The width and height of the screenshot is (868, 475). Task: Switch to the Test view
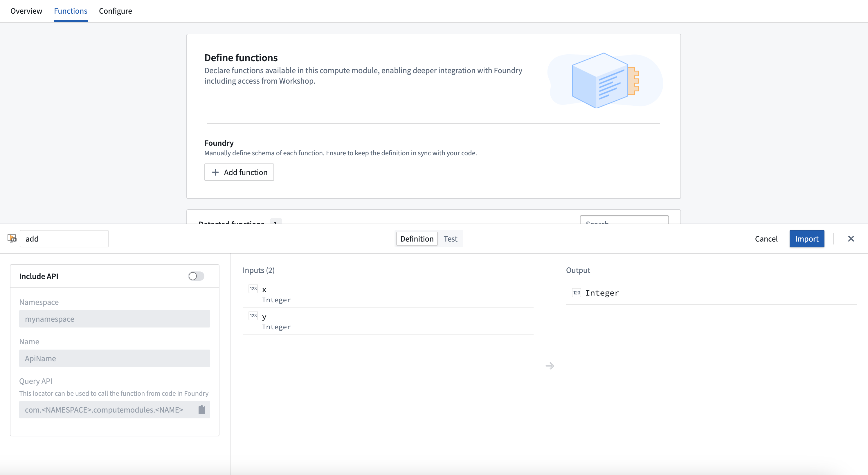pyautogui.click(x=450, y=239)
